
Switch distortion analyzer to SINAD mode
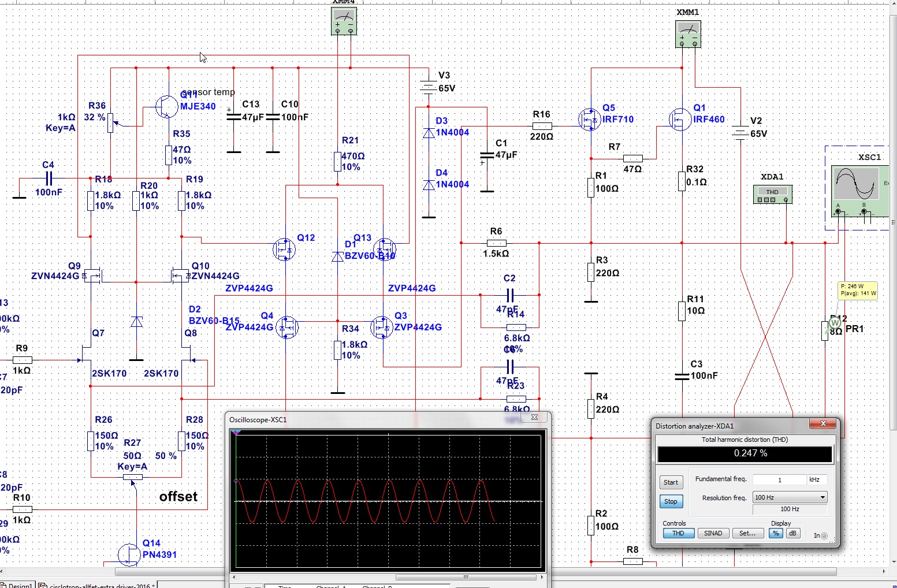[713, 533]
